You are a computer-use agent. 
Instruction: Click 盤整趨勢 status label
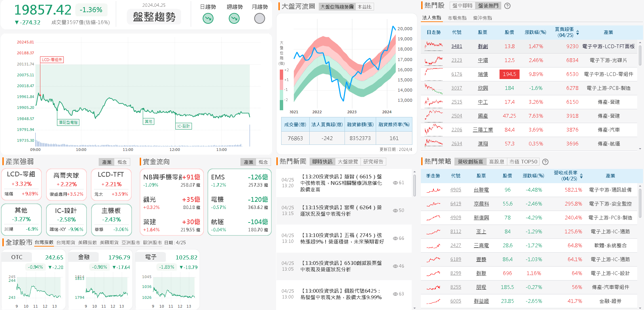pos(154,17)
